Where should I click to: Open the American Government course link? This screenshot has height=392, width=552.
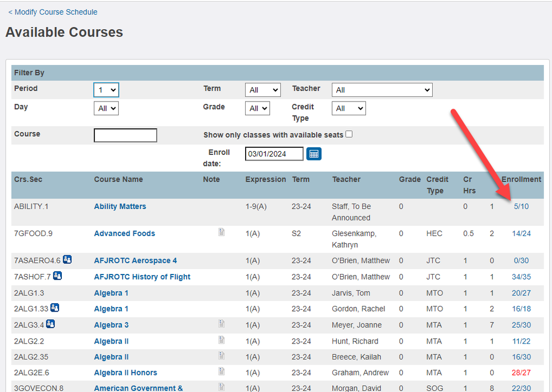point(139,388)
